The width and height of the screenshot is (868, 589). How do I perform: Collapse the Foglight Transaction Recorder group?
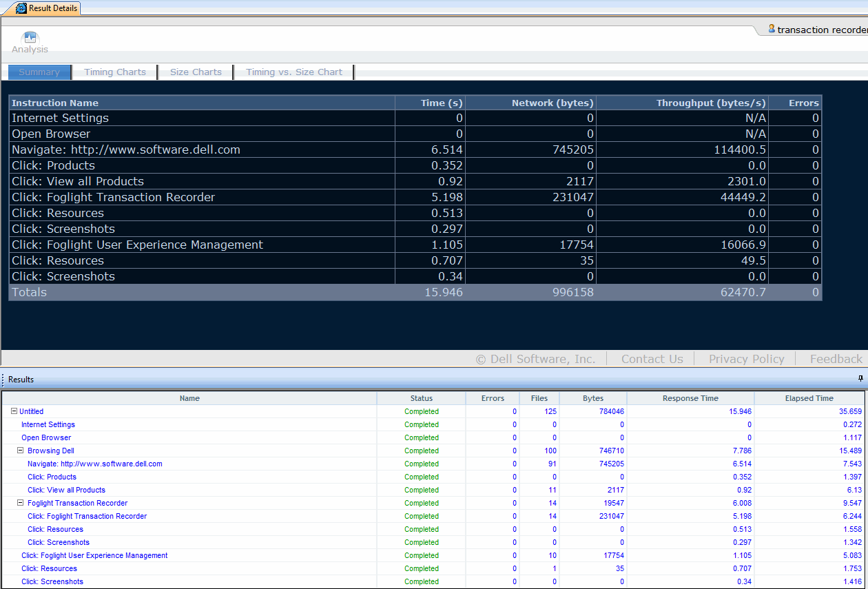tap(21, 503)
